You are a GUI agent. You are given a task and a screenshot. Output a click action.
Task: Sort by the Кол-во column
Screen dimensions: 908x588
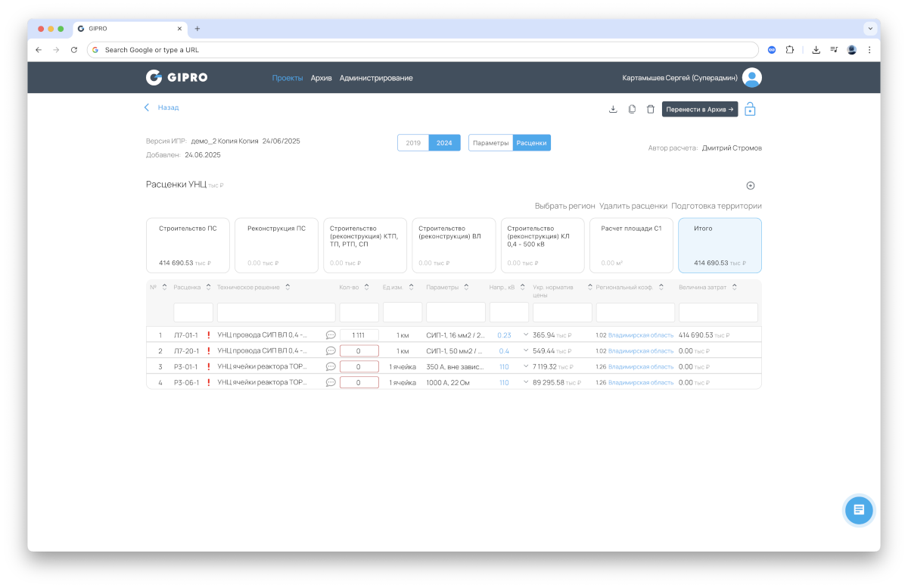[x=366, y=288]
